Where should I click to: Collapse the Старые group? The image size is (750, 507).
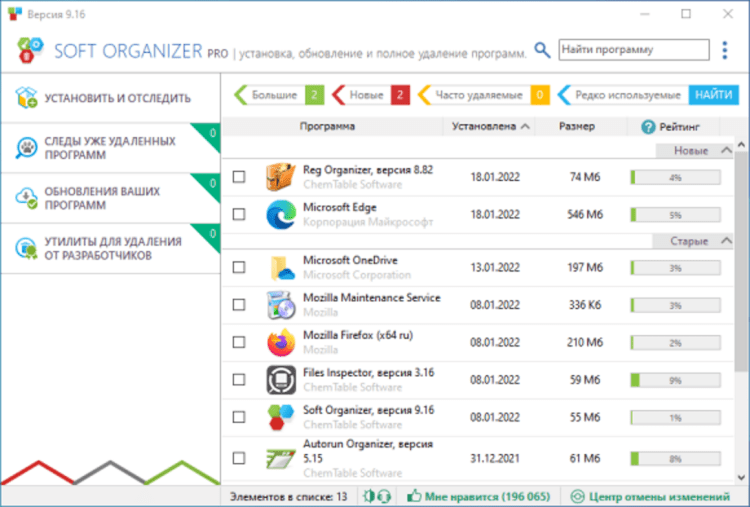click(726, 241)
